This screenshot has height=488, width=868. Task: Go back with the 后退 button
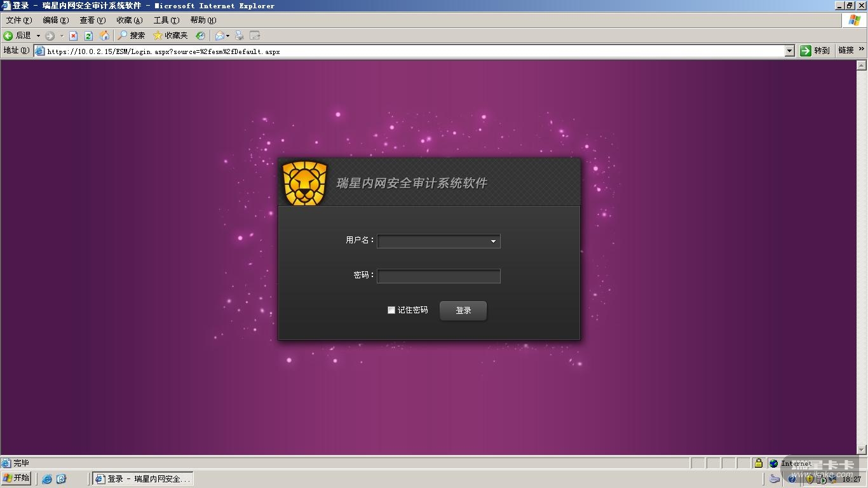(17, 36)
